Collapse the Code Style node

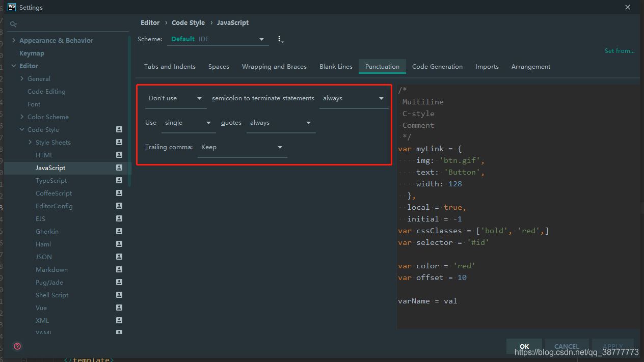coord(22,129)
